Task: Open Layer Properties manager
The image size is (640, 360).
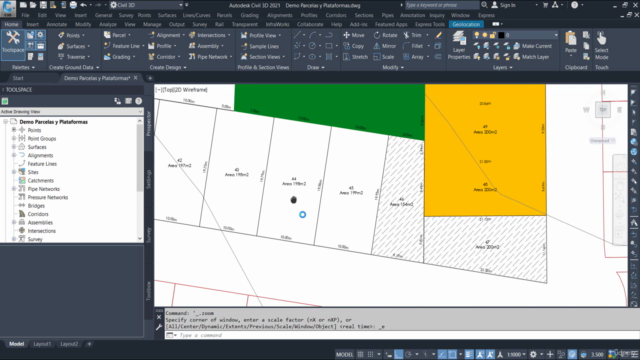Action: pos(459,45)
